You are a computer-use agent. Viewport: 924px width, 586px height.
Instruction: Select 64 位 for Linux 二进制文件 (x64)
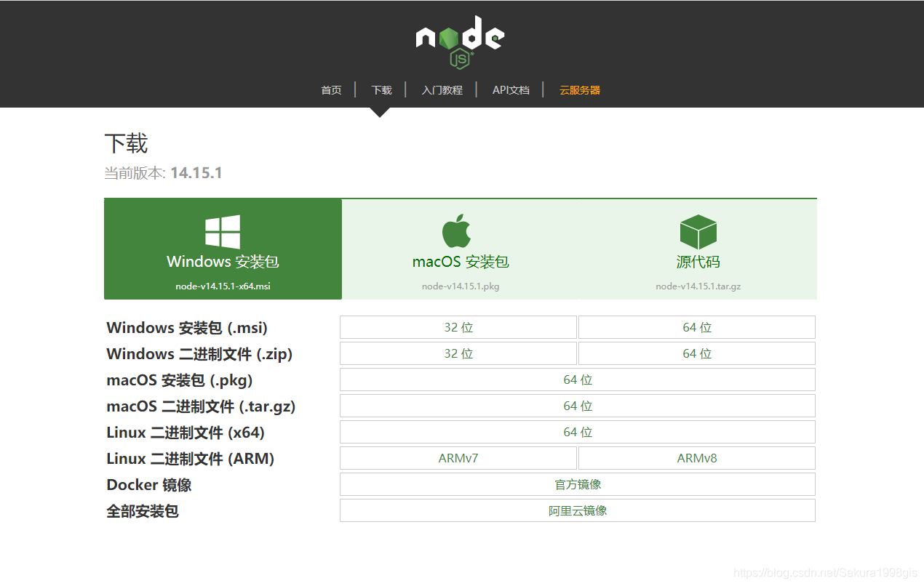[578, 432]
